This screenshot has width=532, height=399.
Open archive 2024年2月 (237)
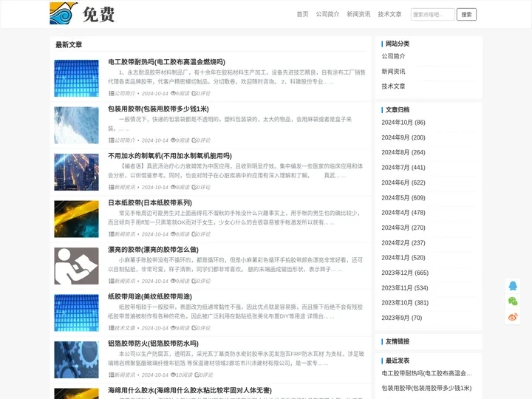403,242
